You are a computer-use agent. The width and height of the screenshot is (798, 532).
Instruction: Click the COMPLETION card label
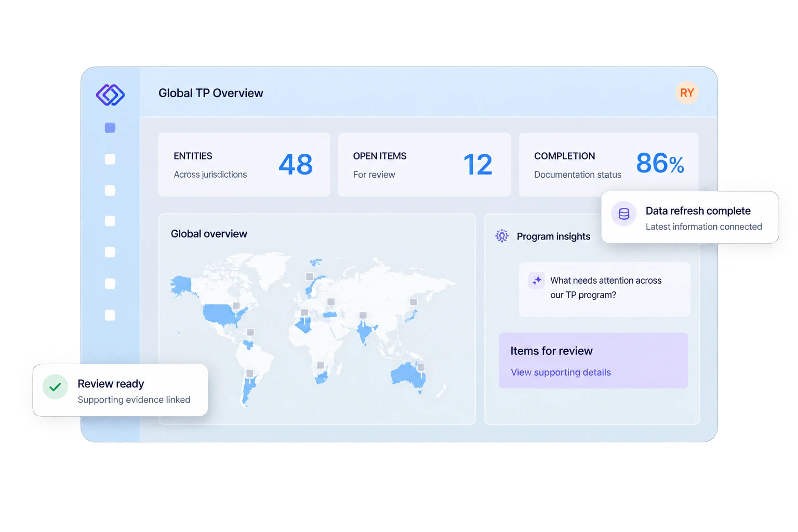(565, 156)
